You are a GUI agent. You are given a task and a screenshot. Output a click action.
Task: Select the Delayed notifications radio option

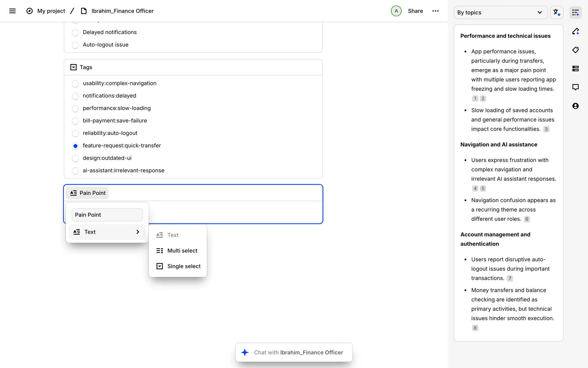pos(75,33)
